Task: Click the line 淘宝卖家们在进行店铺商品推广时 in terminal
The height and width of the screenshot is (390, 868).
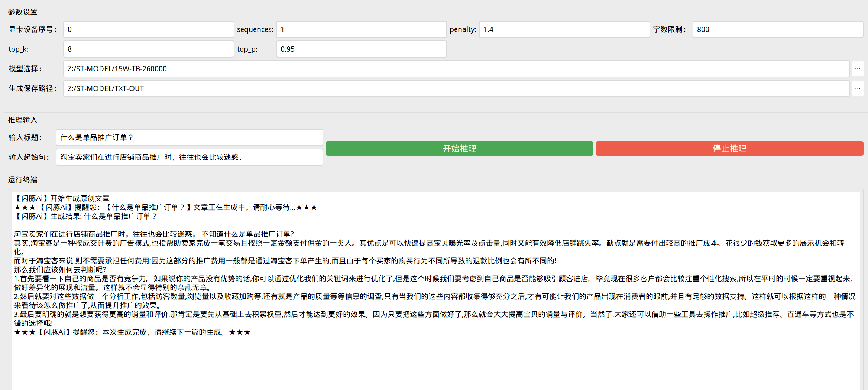Action: (154, 234)
